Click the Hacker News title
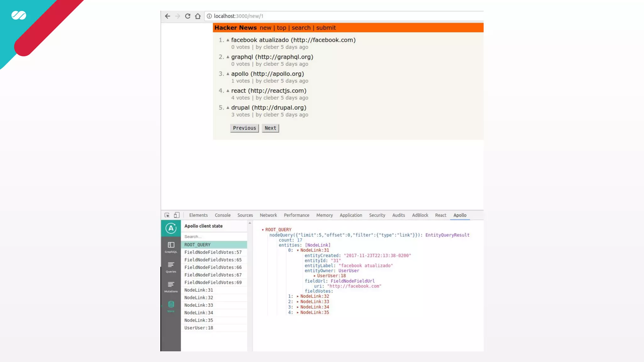Viewport: 644px width, 362px height. [236, 28]
